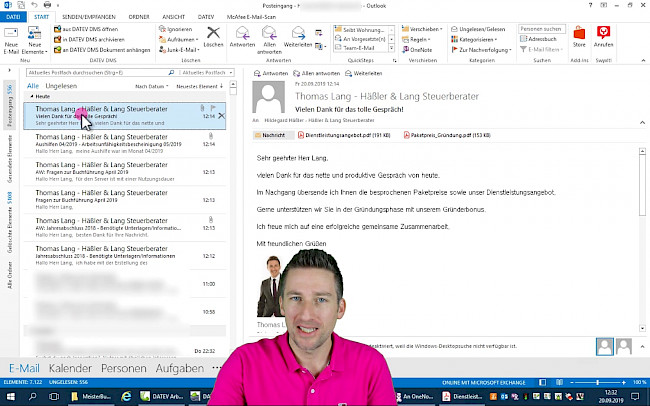Image resolution: width=650 pixels, height=406 pixels.
Task: Open the Aufräumen dropdown
Action: [x=179, y=39]
